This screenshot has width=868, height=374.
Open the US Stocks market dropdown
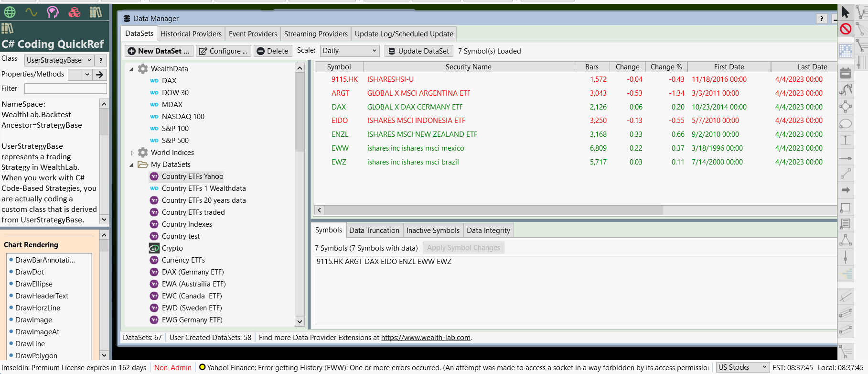point(742,367)
